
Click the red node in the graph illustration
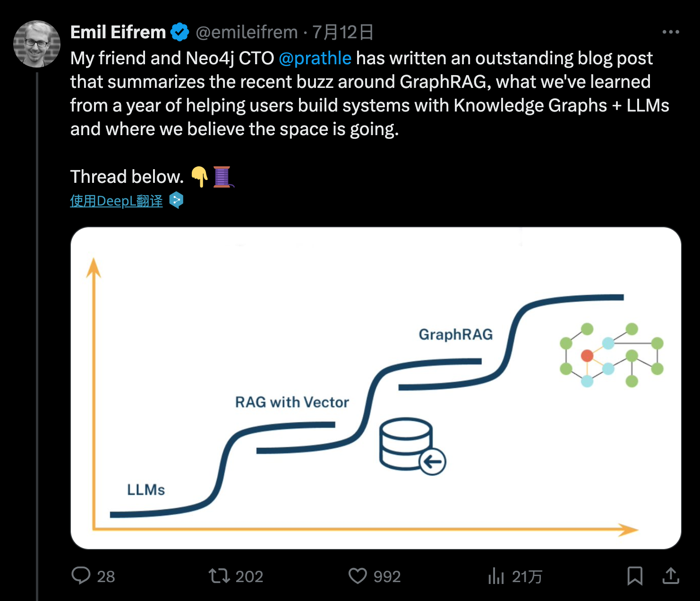(587, 355)
